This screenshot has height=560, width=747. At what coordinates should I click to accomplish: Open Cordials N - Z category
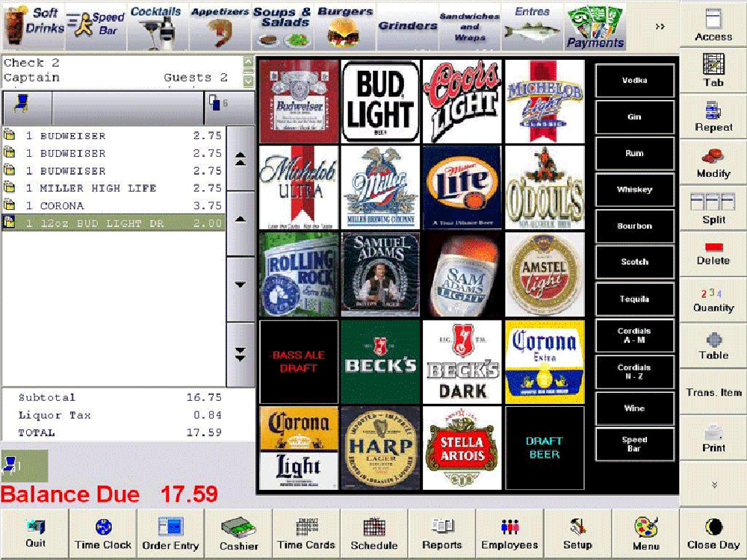634,371
